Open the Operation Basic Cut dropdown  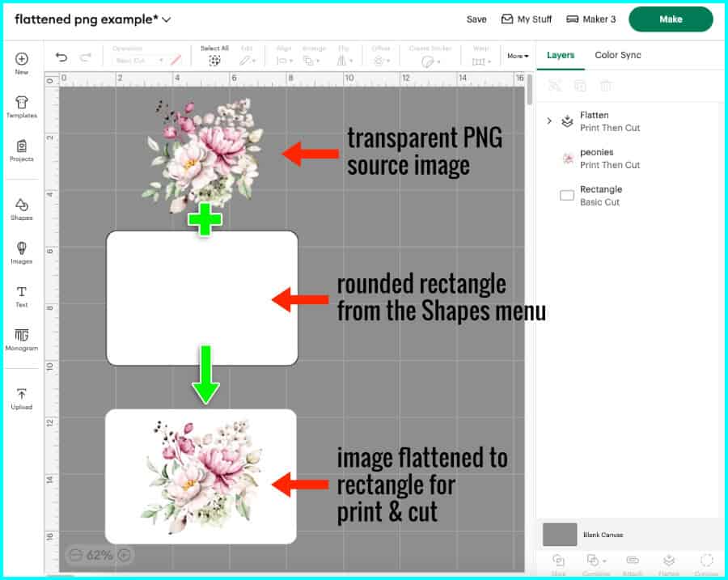(x=139, y=61)
